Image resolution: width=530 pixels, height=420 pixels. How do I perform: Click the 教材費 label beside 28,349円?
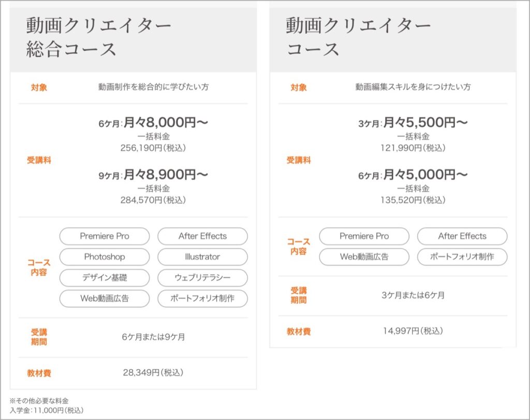point(39,373)
